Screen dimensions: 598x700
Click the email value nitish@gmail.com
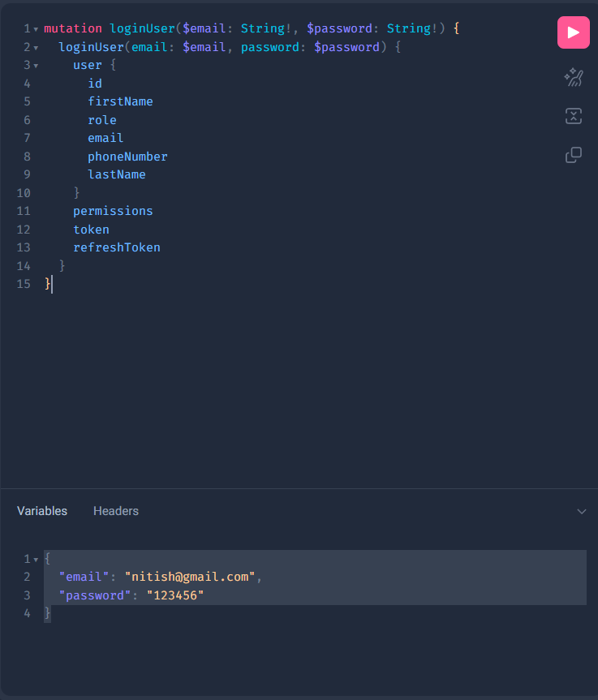point(190,577)
